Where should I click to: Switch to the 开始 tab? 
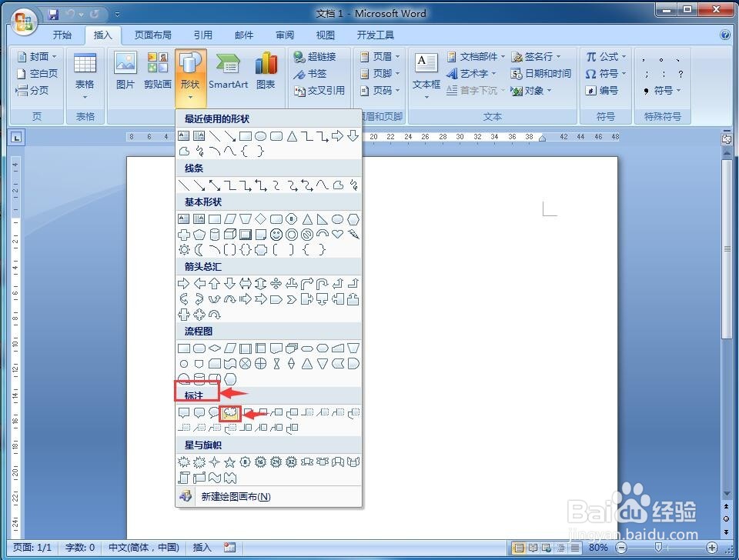(x=62, y=35)
